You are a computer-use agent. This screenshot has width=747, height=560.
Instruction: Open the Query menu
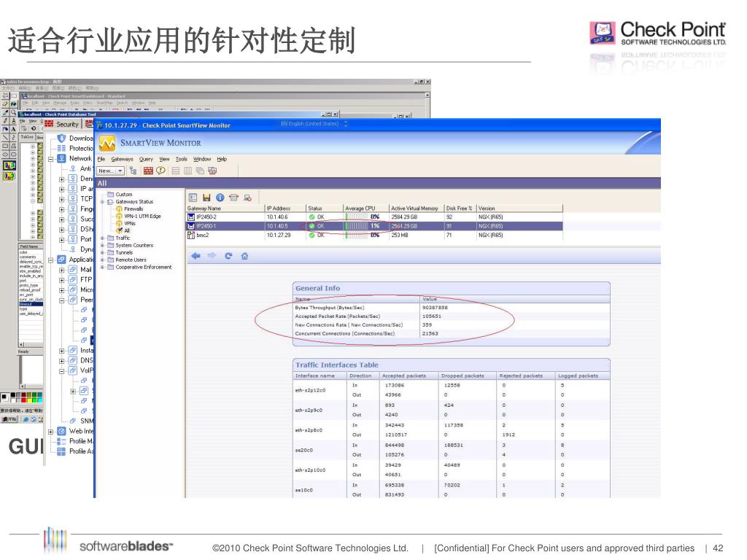(x=146, y=159)
